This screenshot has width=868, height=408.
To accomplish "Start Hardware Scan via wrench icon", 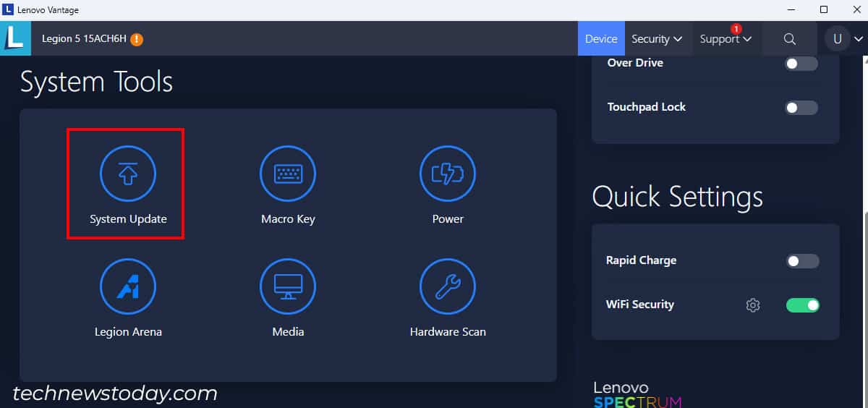I will coord(448,287).
